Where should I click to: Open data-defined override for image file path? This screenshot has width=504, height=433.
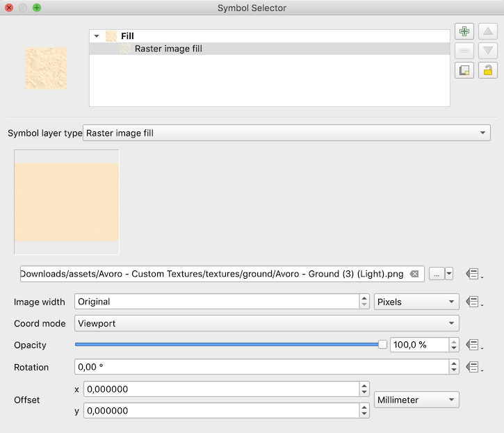coord(473,274)
